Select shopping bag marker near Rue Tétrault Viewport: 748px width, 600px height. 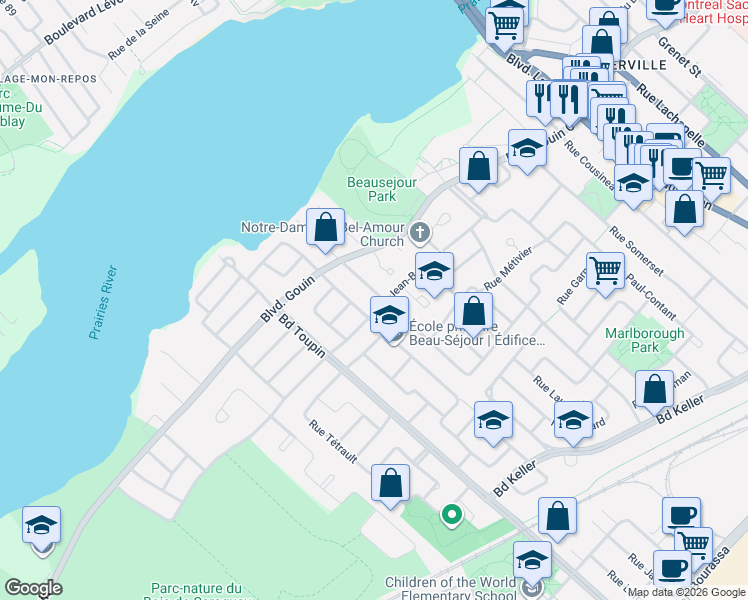[390, 484]
